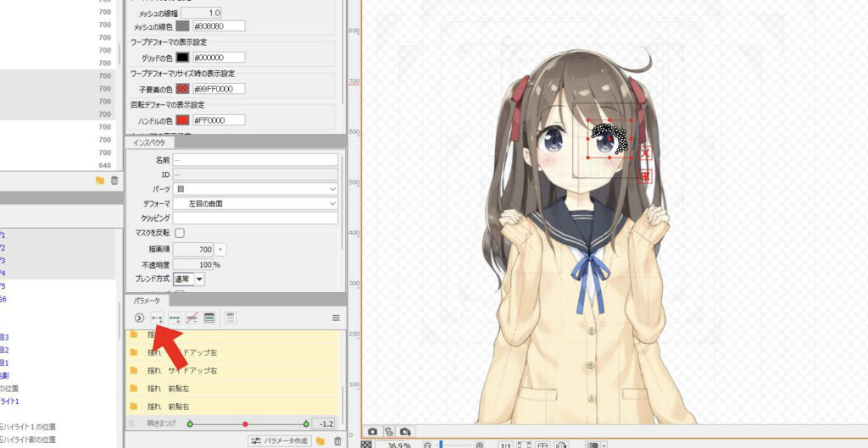
Task: Open the dropdown arrow at the bottom toolbar end
Action: click(604, 445)
